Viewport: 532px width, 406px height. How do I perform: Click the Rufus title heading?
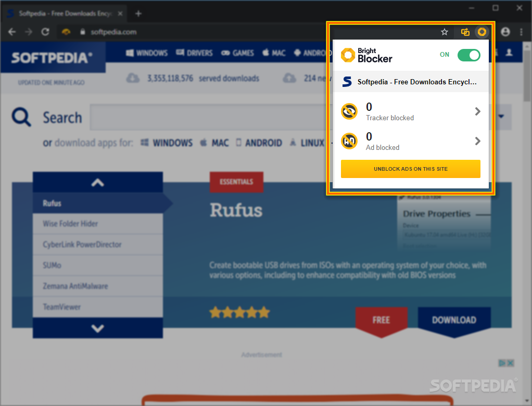[x=236, y=210]
